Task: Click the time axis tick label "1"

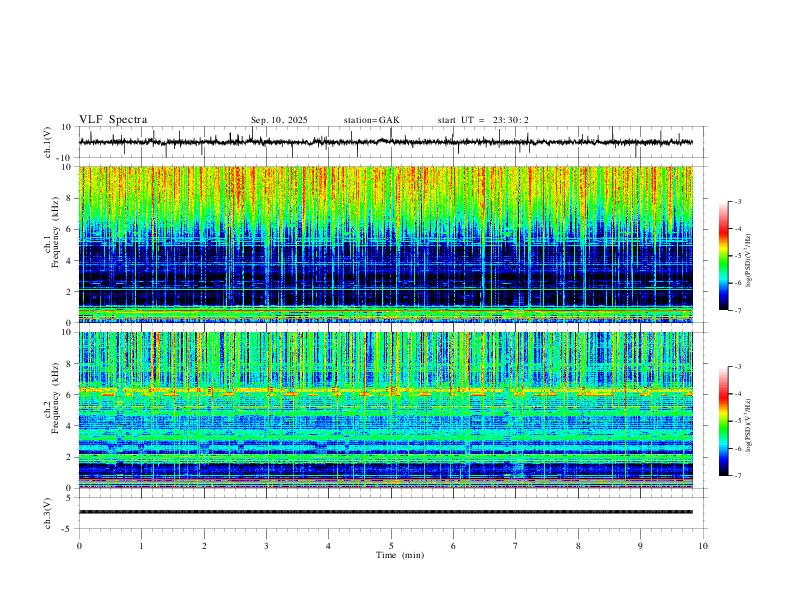Action: pos(141,546)
